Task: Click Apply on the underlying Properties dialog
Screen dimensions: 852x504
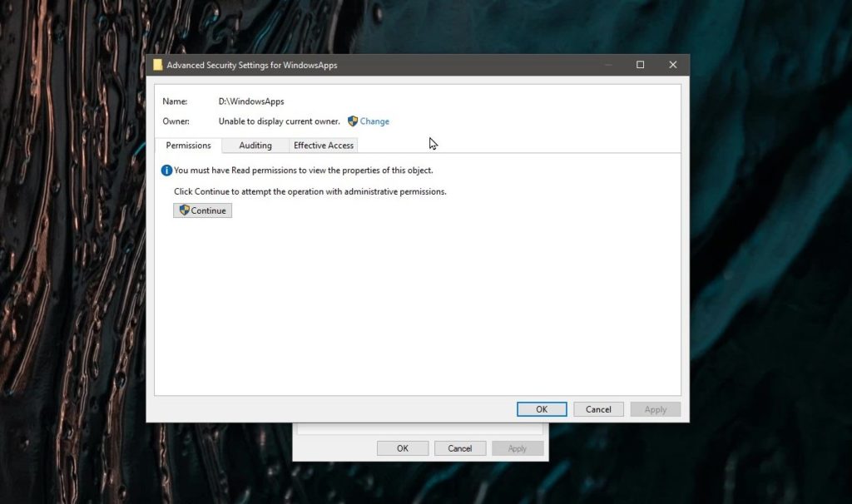Action: [x=517, y=447]
